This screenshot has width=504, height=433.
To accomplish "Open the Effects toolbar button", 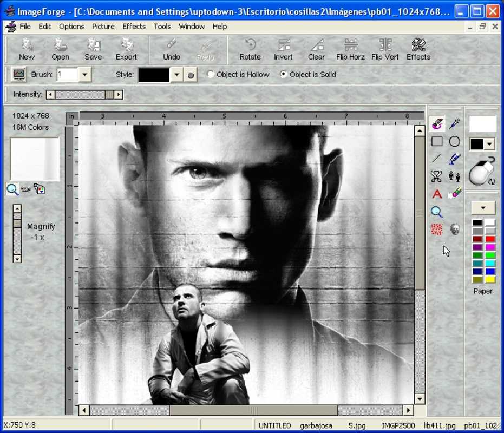I will pyautogui.click(x=418, y=49).
